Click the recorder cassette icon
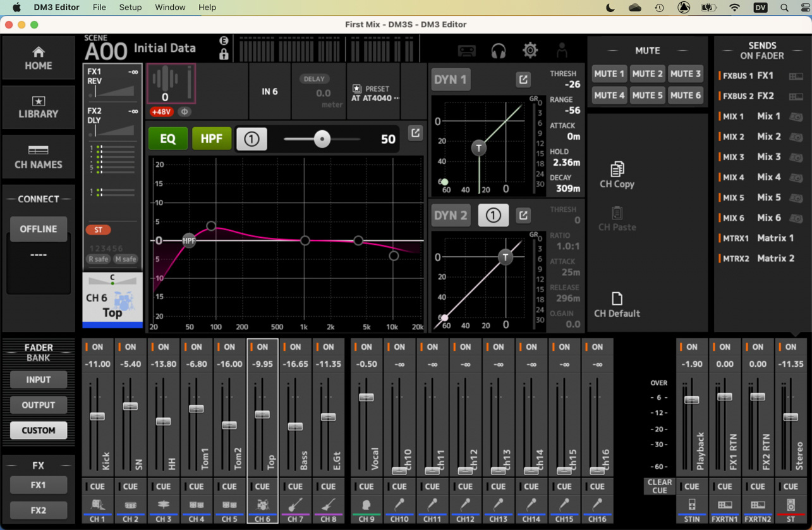Screen dimensions: 812x530 click(466, 51)
